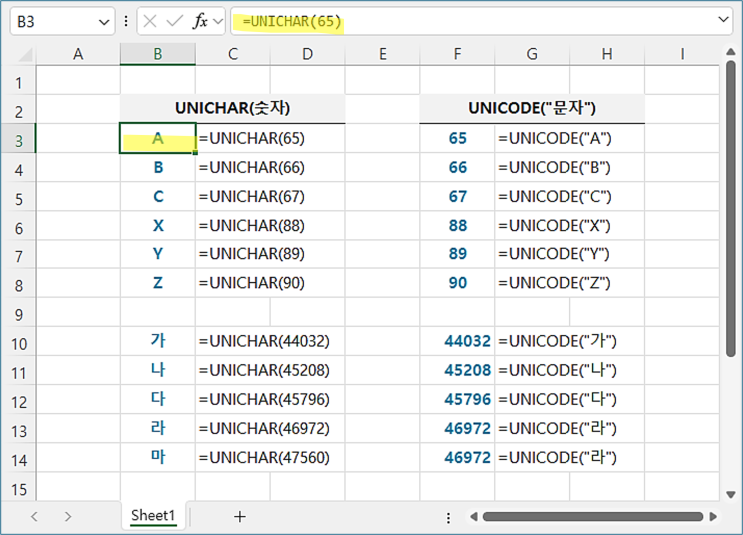Select the UNICHAR(숫자) header cell
Viewport: 743px width, 535px height.
233,109
